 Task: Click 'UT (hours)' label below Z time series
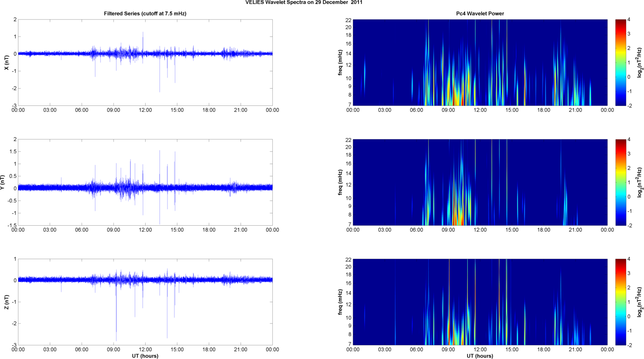pos(145,356)
